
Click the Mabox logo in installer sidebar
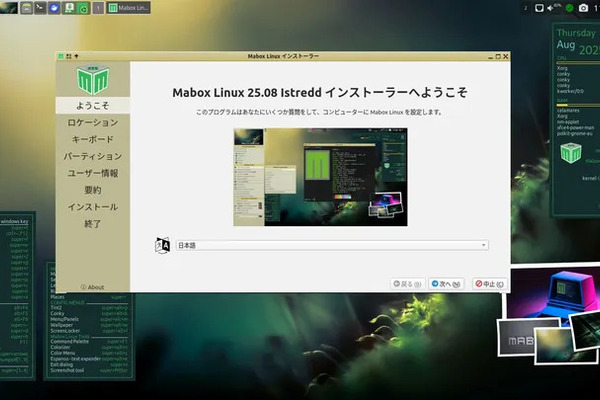(x=92, y=80)
